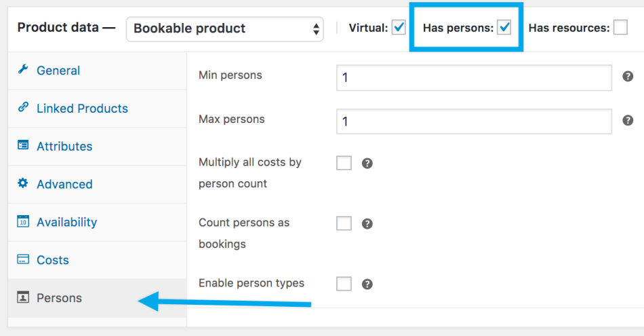
Task: Click the Linked Products chain icon
Action: [x=23, y=107]
